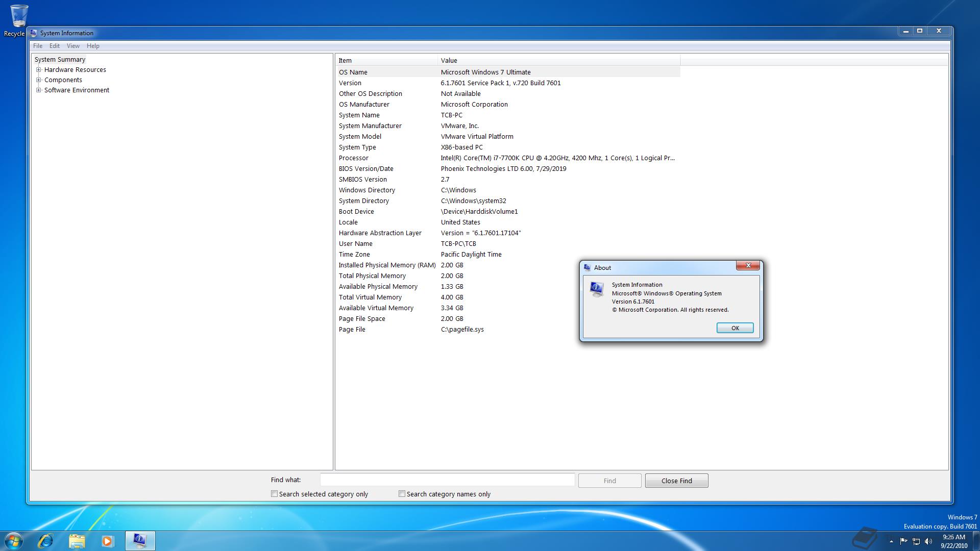Image resolution: width=980 pixels, height=551 pixels.
Task: Minimize the System Information window
Action: click(906, 31)
